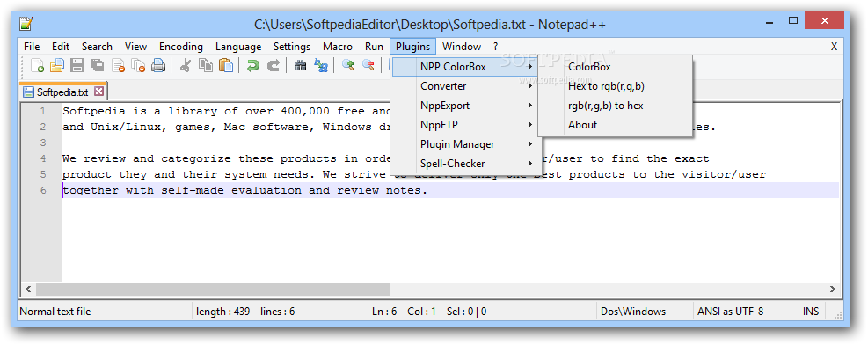
Task: Open the Window menu
Action: [x=462, y=47]
